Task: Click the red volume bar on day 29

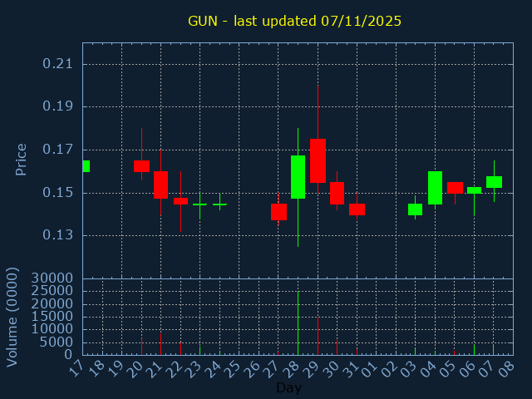Action: (318, 336)
